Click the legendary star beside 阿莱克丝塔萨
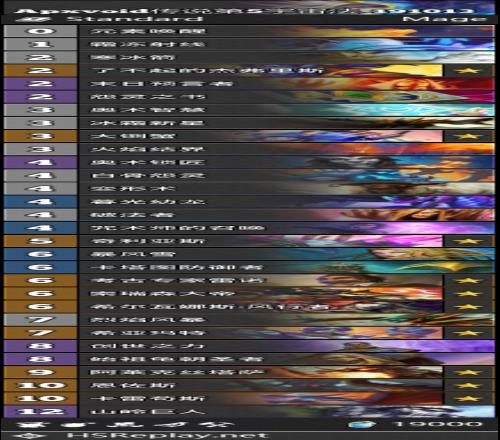This screenshot has height=440, width=500. pyautogui.click(x=468, y=372)
